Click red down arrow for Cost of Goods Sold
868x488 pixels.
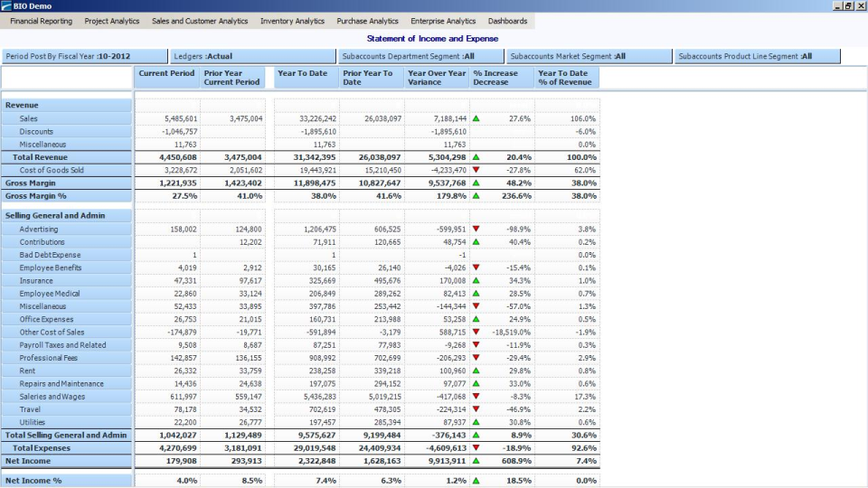coord(476,170)
